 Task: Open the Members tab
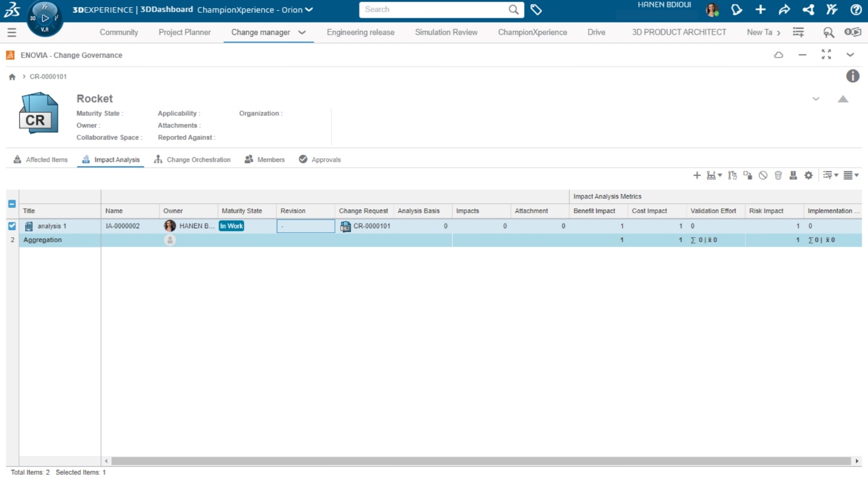pos(265,160)
